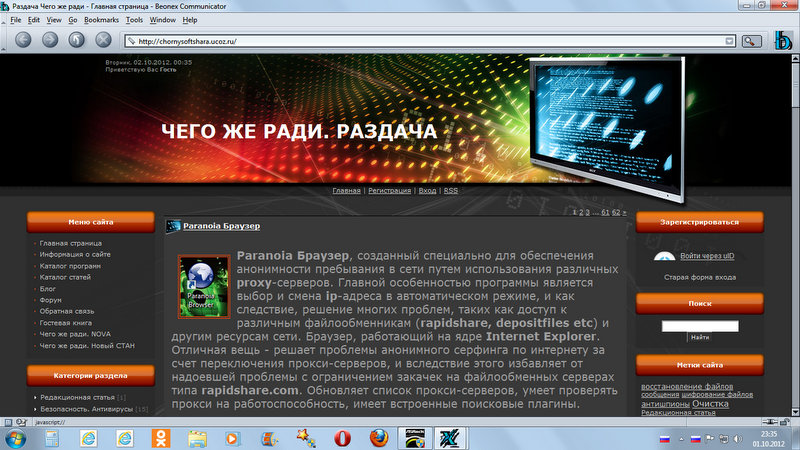
Task: Click the site search input field
Action: click(x=699, y=326)
